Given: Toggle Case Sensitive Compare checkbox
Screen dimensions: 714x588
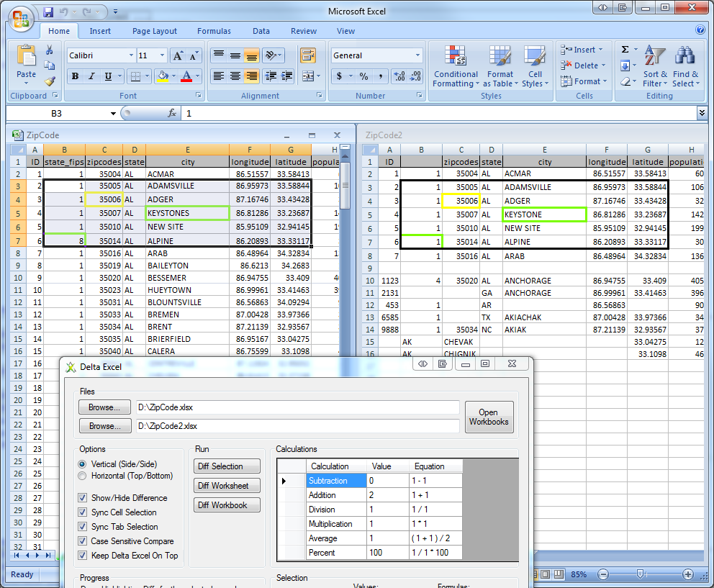Looking at the screenshot, I should 83,541.
